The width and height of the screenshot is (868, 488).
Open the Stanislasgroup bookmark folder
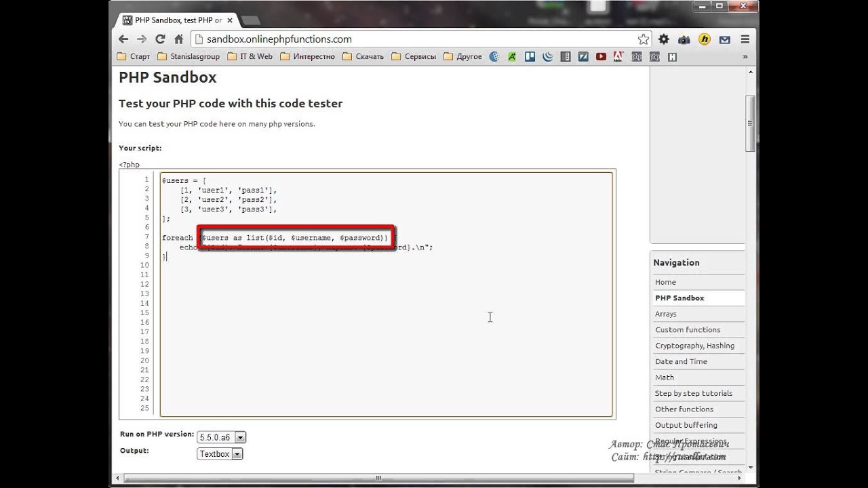[x=189, y=57]
